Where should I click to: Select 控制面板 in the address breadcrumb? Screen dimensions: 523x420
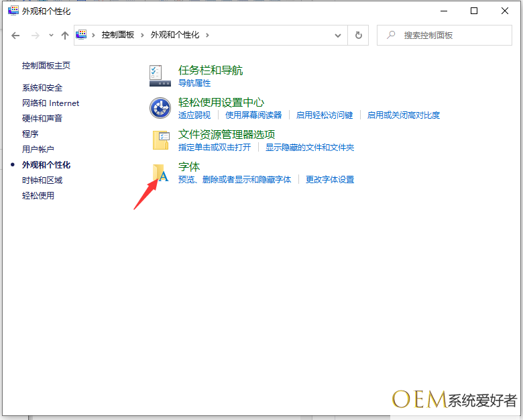tap(118, 35)
